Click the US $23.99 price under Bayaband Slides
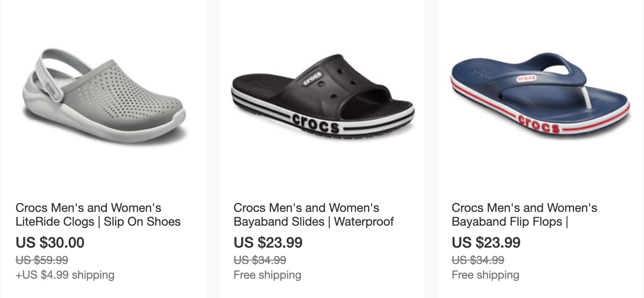 tap(268, 242)
